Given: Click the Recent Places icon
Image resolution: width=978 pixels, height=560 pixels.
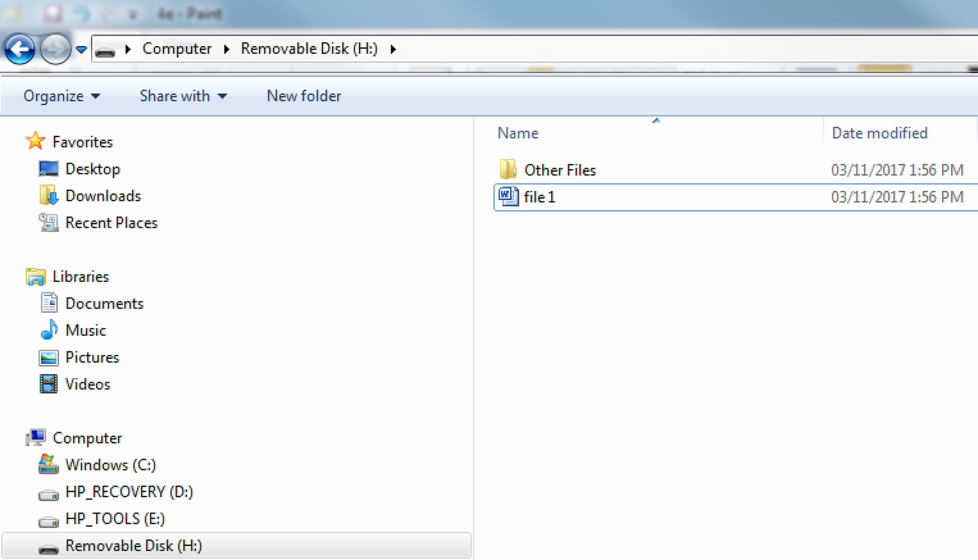Looking at the screenshot, I should pyautogui.click(x=49, y=222).
